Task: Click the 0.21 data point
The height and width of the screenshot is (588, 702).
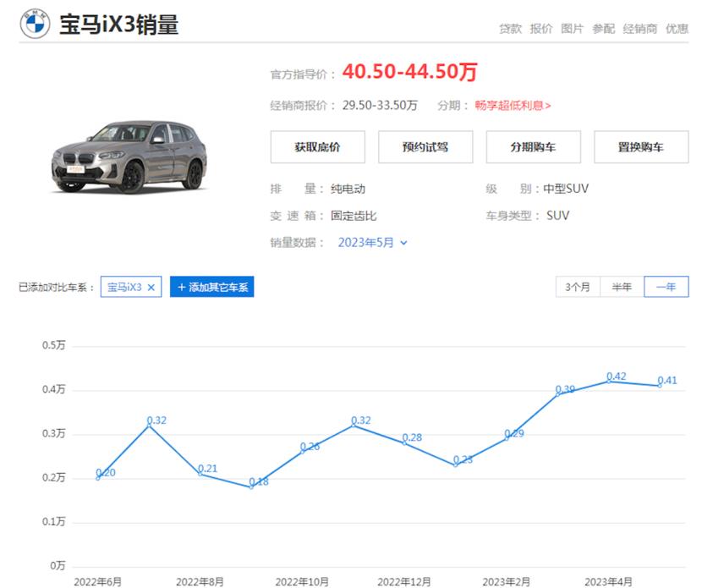Action: pyautogui.click(x=200, y=474)
